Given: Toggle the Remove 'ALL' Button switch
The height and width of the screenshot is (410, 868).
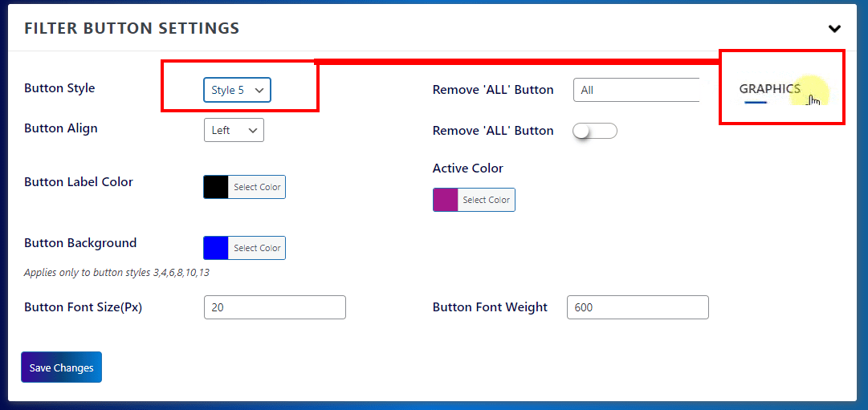Looking at the screenshot, I should coord(594,131).
